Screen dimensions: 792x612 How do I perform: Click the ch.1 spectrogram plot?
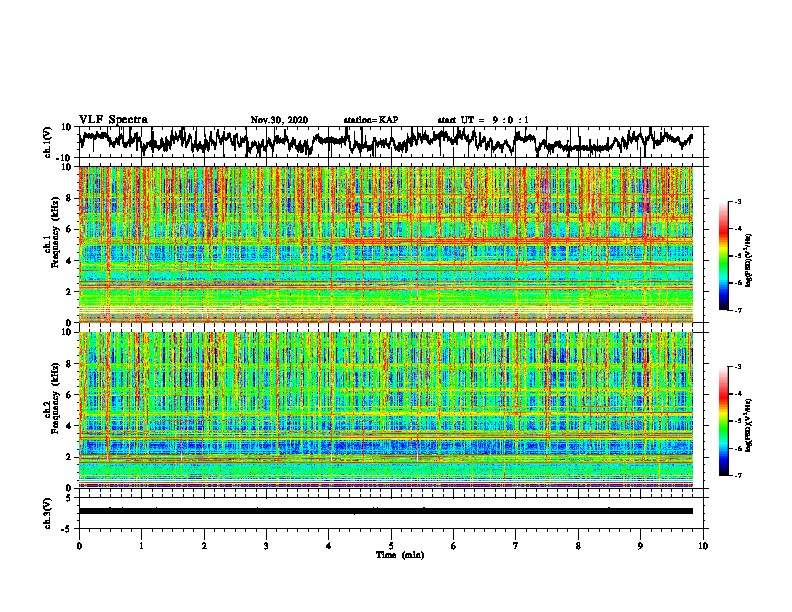(x=386, y=244)
